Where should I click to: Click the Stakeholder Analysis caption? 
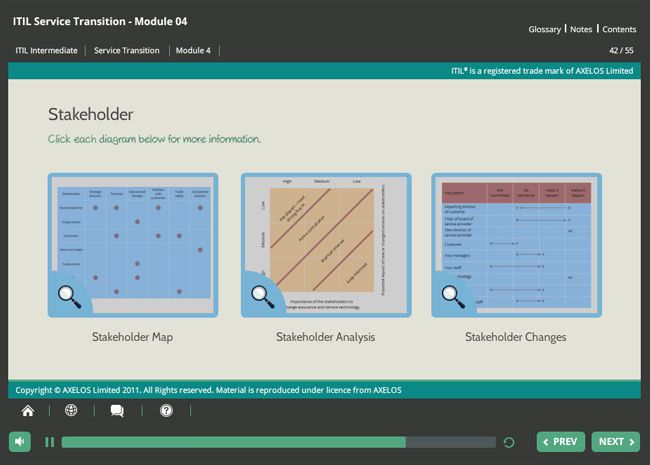pyautogui.click(x=325, y=337)
